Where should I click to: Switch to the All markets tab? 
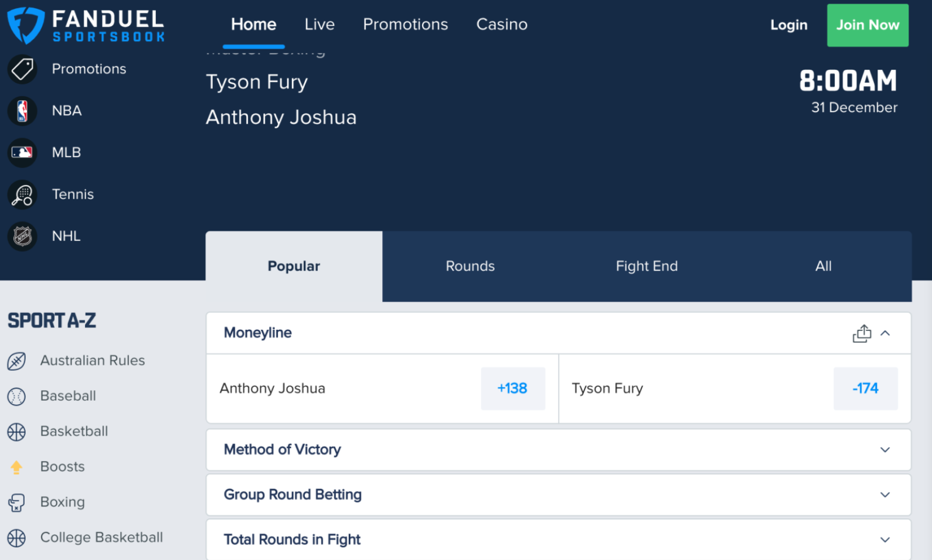823,267
